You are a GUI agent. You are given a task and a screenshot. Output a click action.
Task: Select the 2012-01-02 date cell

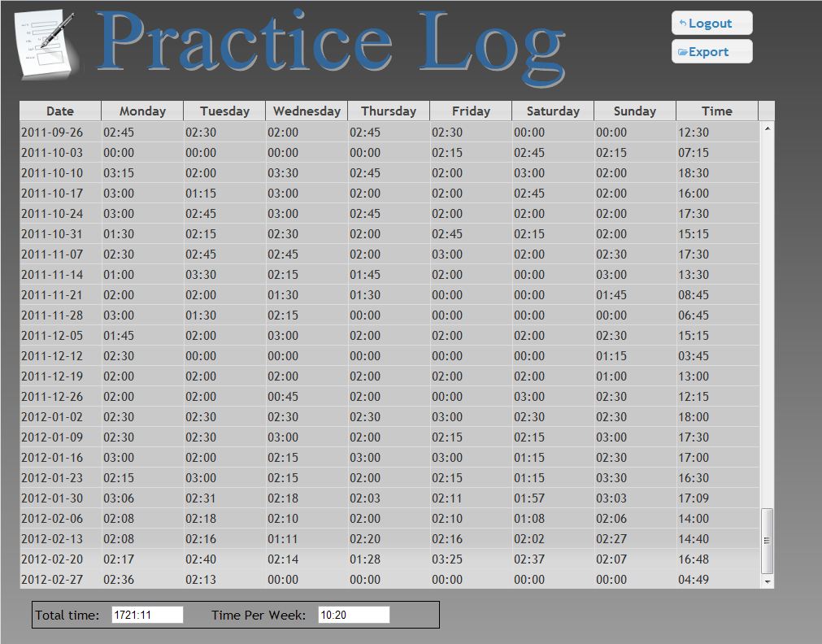pyautogui.click(x=60, y=417)
